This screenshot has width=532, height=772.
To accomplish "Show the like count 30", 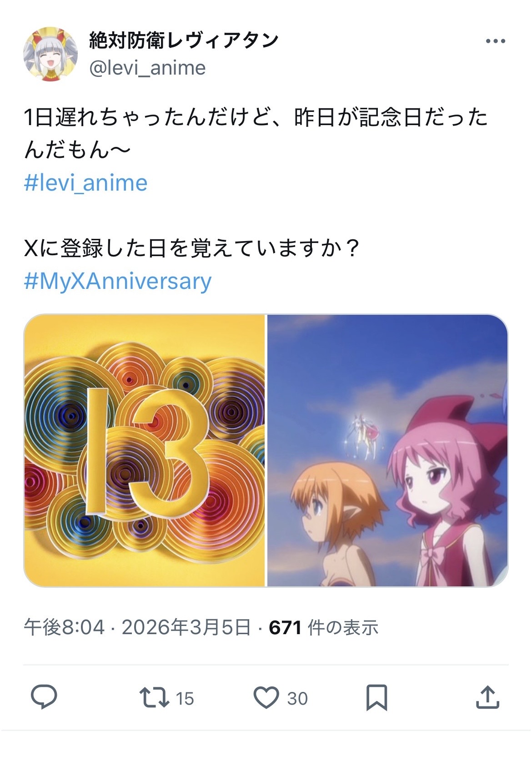I will (x=297, y=698).
